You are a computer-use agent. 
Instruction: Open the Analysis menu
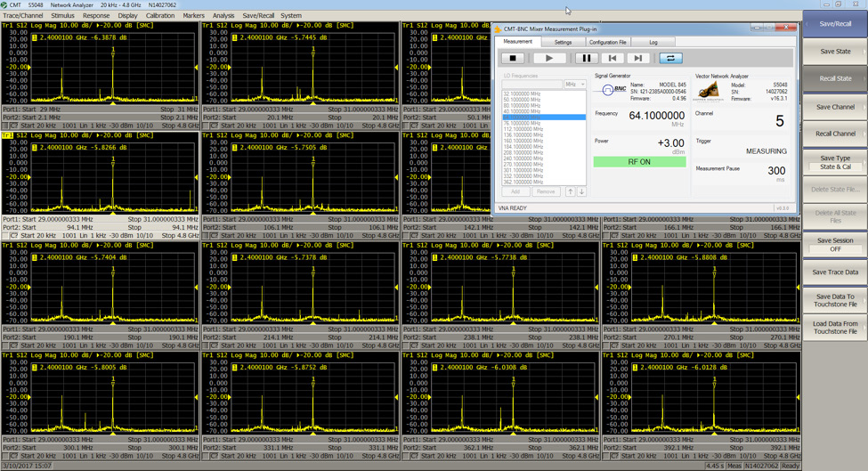pyautogui.click(x=223, y=15)
